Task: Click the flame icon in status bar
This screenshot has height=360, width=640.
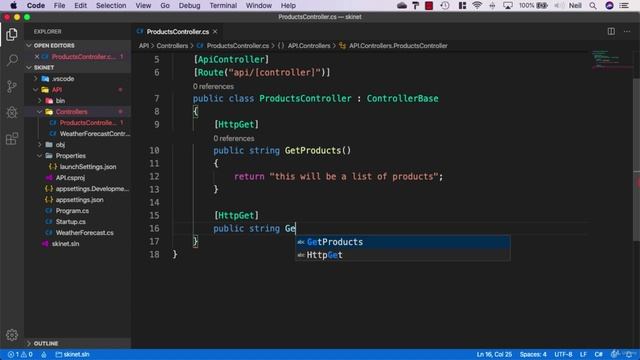Action: [44, 354]
